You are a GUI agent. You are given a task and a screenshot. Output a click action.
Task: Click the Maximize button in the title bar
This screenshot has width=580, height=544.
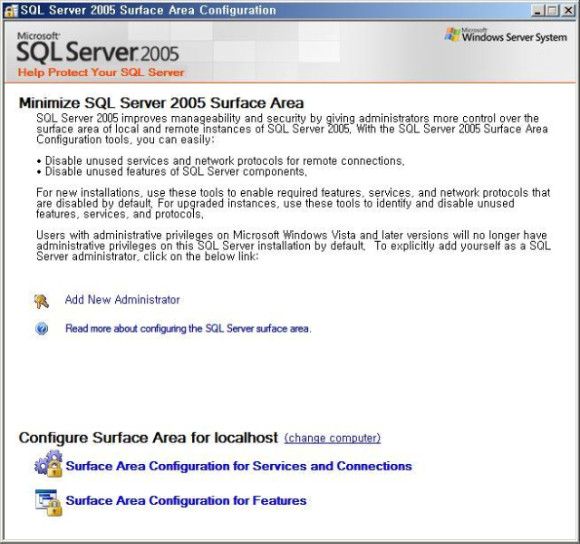(553, 11)
